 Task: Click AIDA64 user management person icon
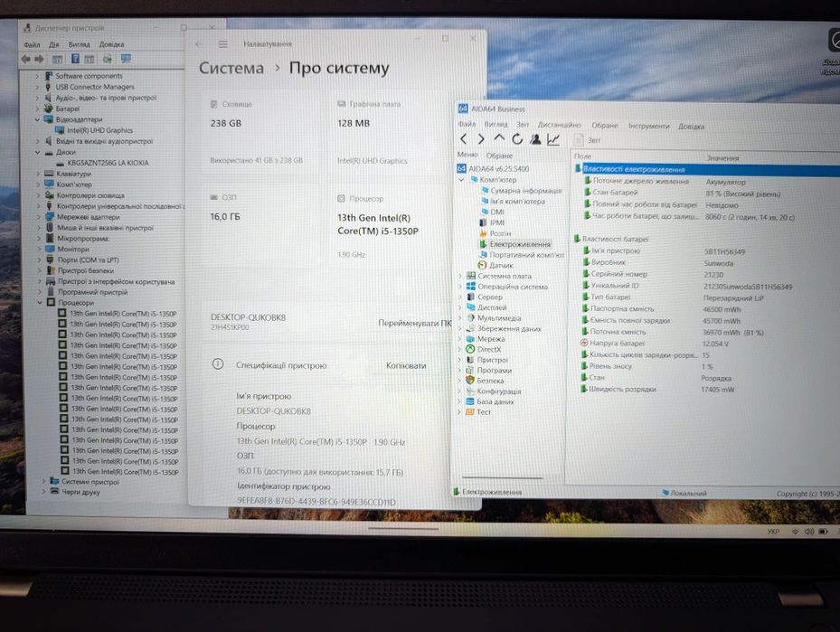(x=535, y=140)
